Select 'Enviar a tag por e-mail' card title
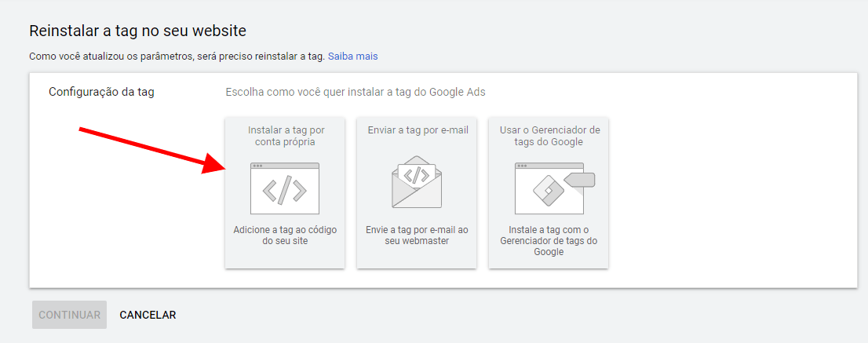Viewport: 868px width, 343px height. 418,130
